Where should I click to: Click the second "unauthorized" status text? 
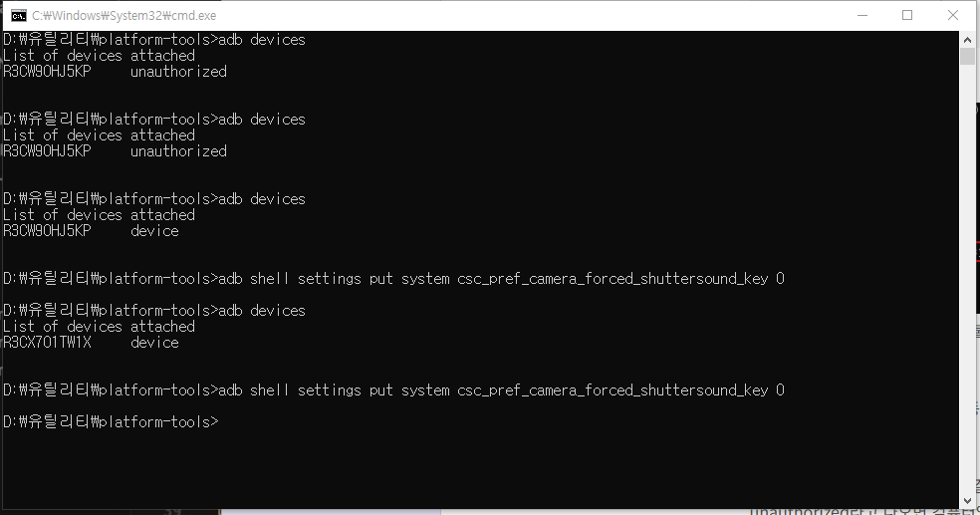pos(178,151)
